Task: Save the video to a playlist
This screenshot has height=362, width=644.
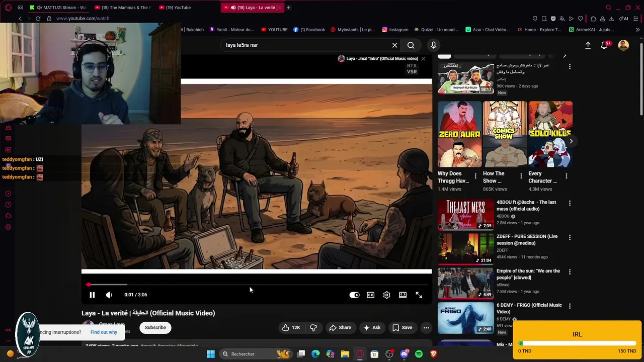Action: (402, 328)
